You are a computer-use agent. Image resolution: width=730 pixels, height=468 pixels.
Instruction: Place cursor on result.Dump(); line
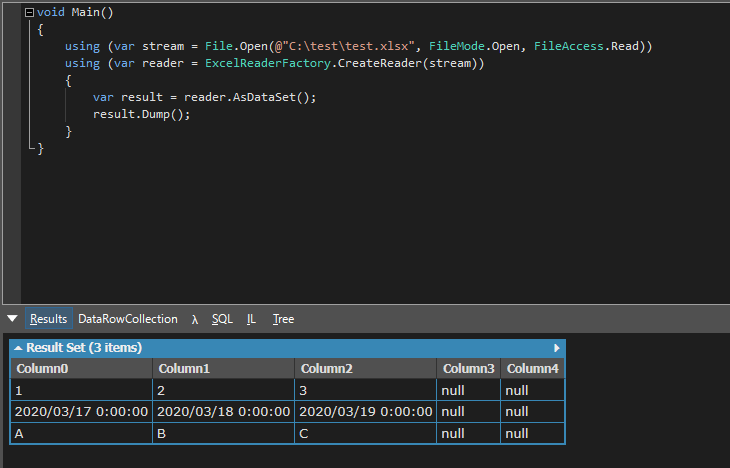(142, 114)
